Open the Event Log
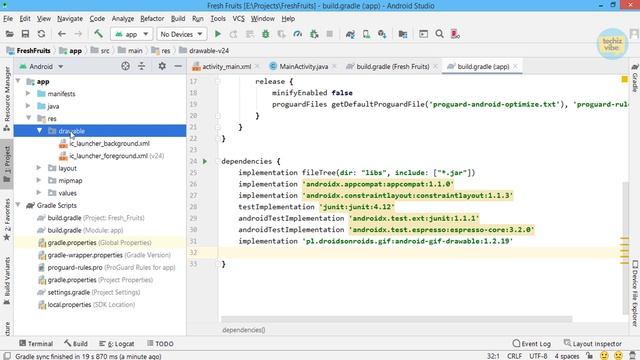This screenshot has width=640, height=360. tap(531, 344)
